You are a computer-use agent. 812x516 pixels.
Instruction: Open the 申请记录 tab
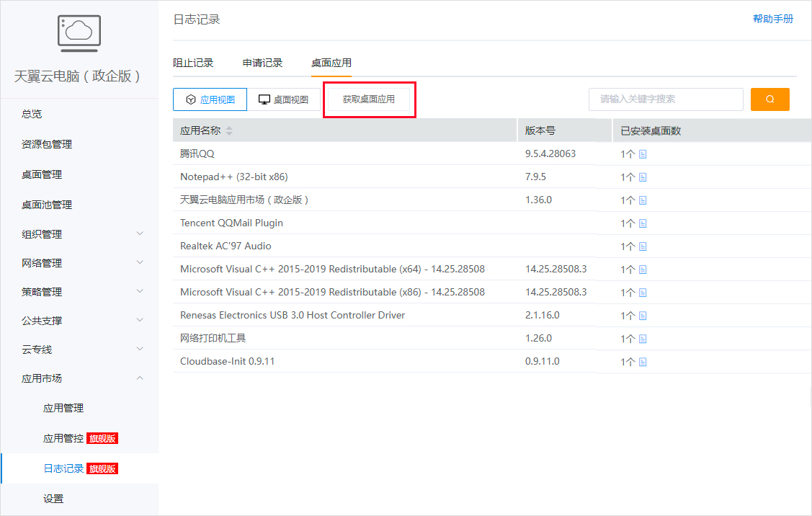coord(262,63)
